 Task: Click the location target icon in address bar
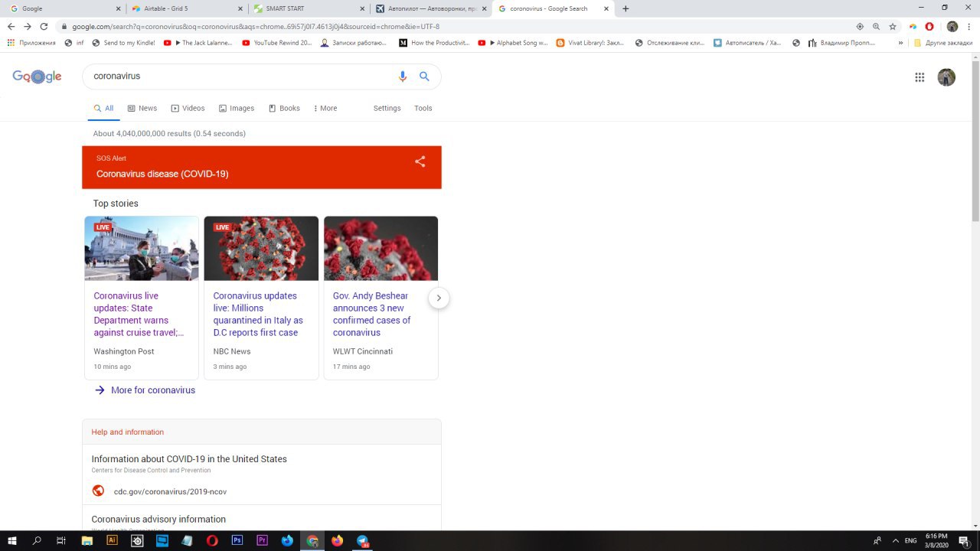coord(860,26)
